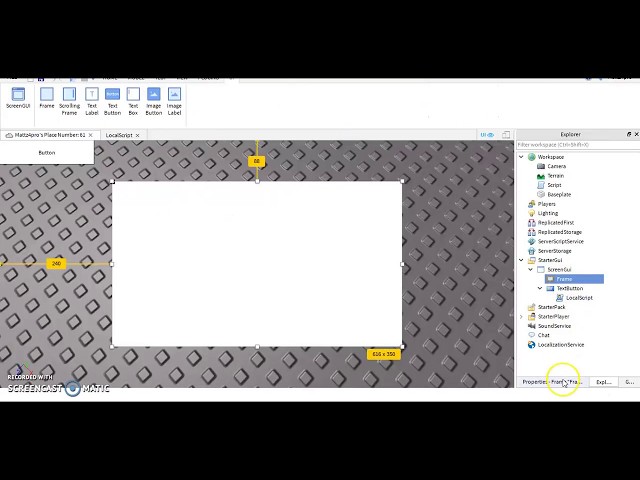
Task: Insert an Image Button element
Action: (153, 101)
